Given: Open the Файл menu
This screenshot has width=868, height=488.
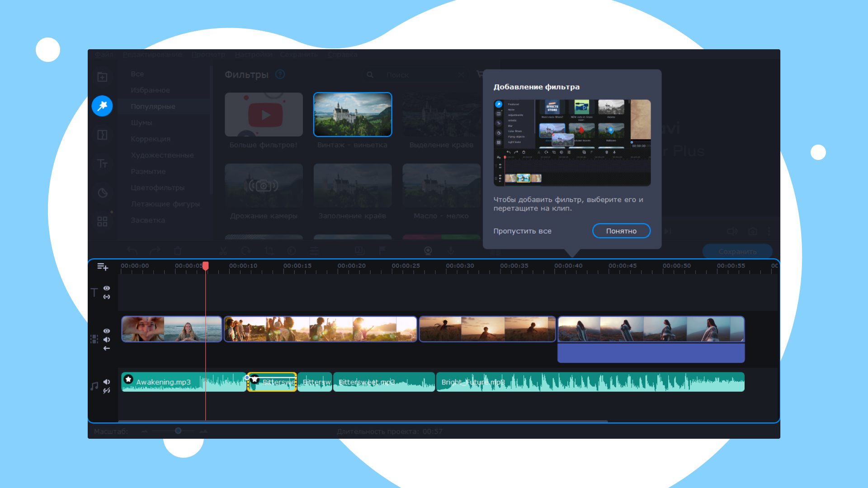Looking at the screenshot, I should (x=104, y=55).
